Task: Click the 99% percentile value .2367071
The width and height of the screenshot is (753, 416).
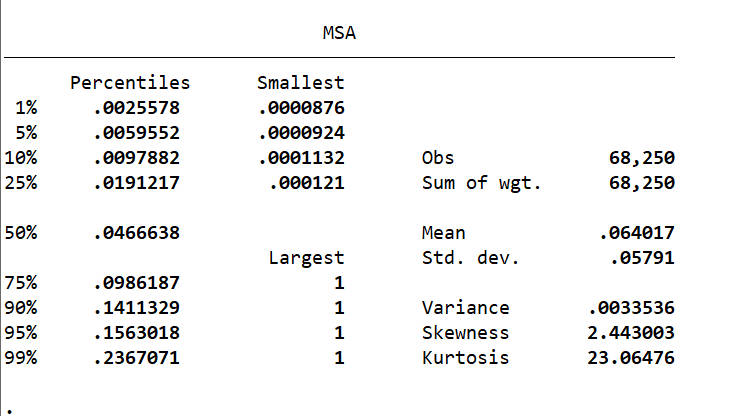Action: pos(134,358)
